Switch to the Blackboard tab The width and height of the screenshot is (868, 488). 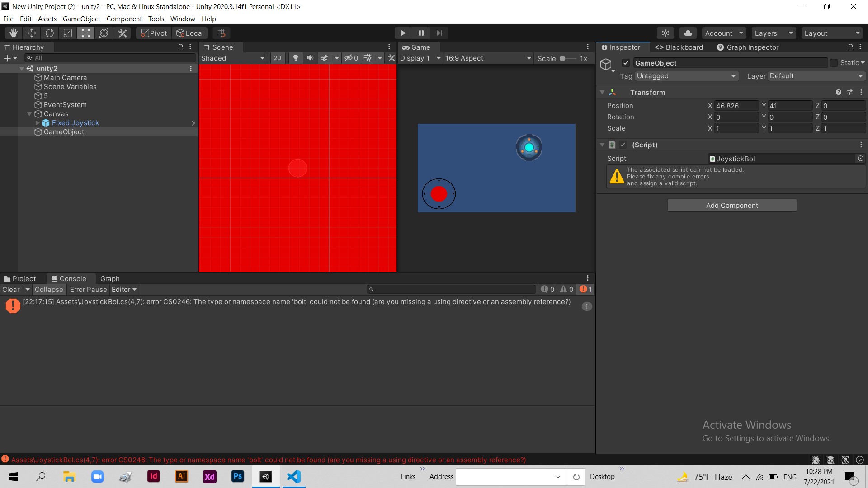click(679, 47)
